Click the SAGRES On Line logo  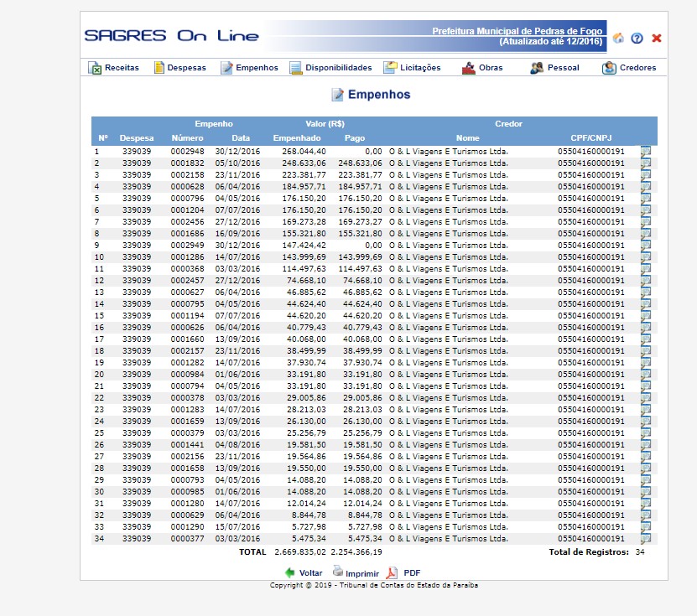tap(172, 35)
